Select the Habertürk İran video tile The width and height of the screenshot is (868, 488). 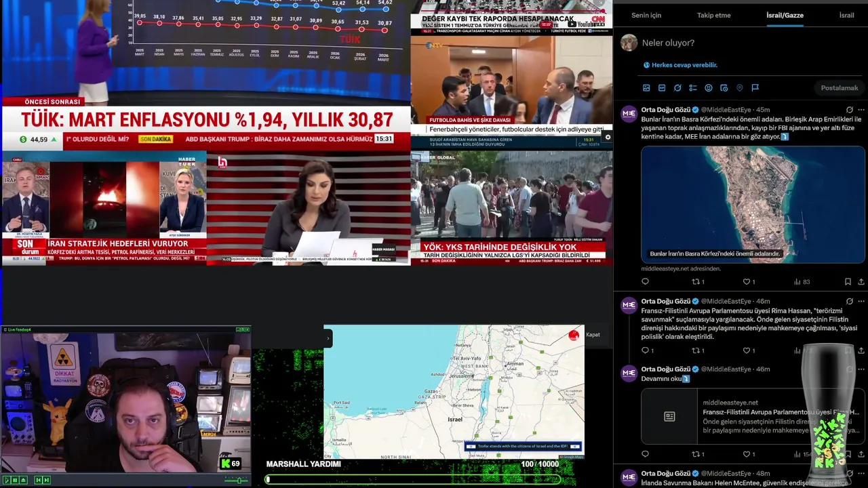tap(104, 207)
